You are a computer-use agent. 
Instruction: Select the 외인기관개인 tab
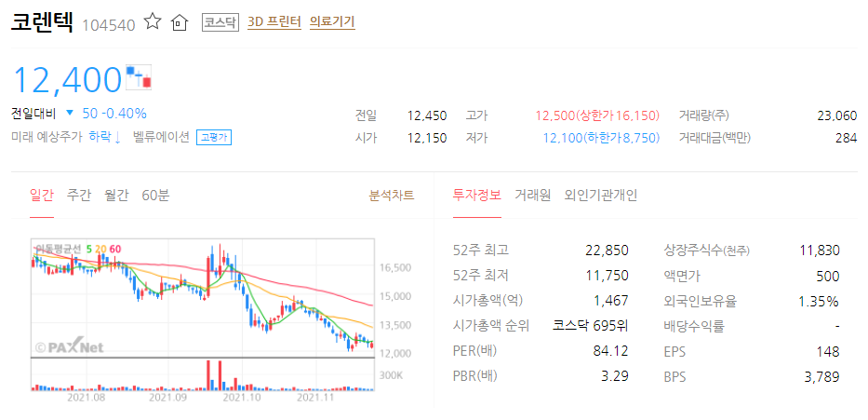(601, 195)
